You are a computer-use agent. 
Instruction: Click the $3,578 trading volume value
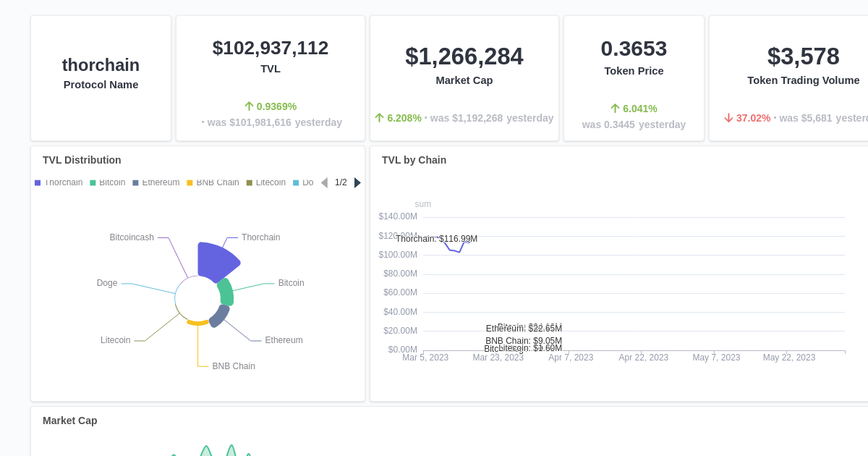pyautogui.click(x=804, y=56)
